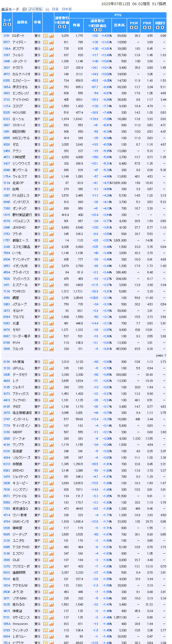Sort 利回り column ascending
The width and height of the screenshot is (172, 644).
[158, 27]
